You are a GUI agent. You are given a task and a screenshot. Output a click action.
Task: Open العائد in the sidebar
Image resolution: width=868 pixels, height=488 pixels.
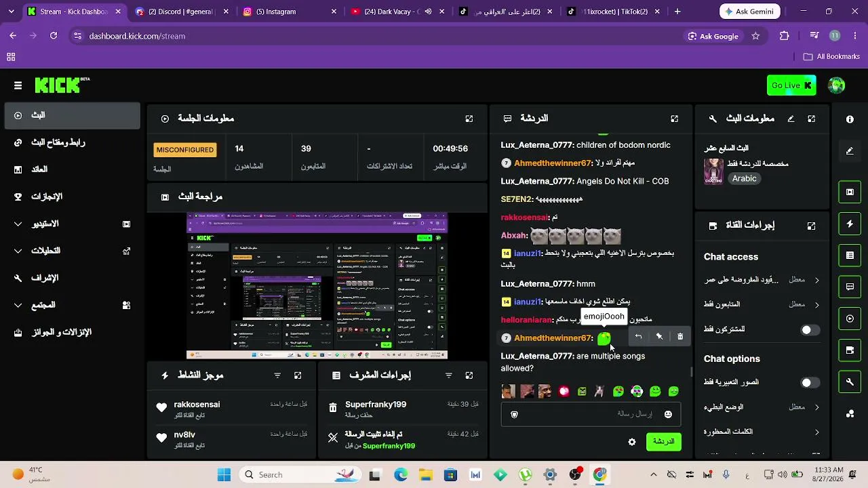coord(72,169)
